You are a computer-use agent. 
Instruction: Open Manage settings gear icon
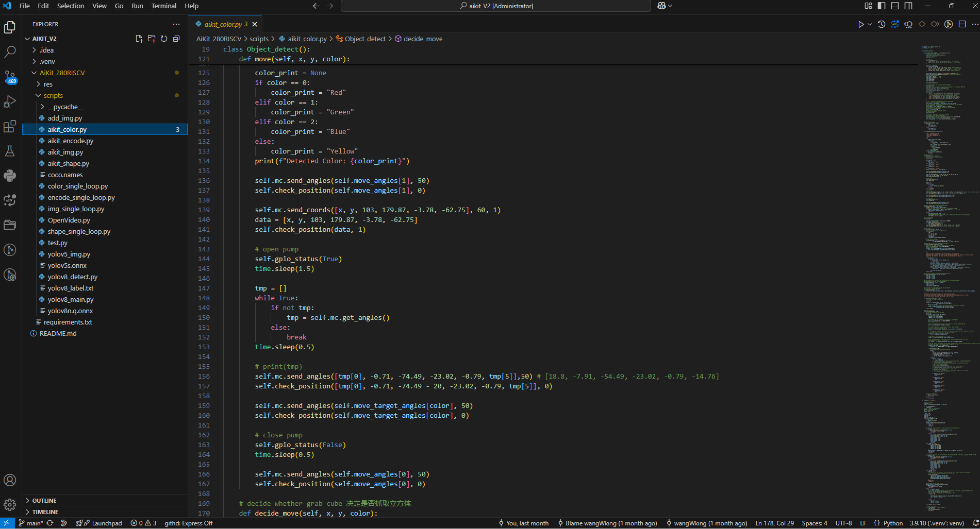(10, 505)
